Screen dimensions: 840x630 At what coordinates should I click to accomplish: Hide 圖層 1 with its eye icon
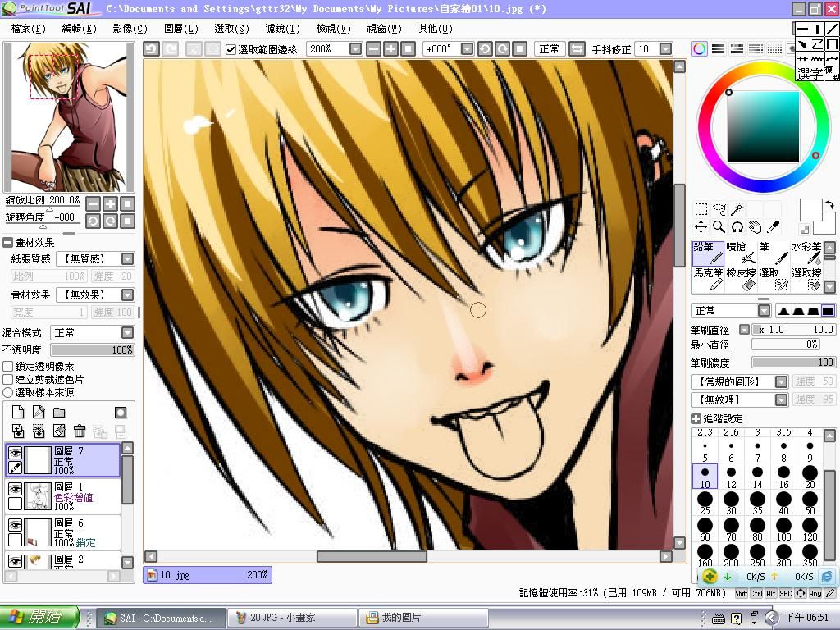15,489
